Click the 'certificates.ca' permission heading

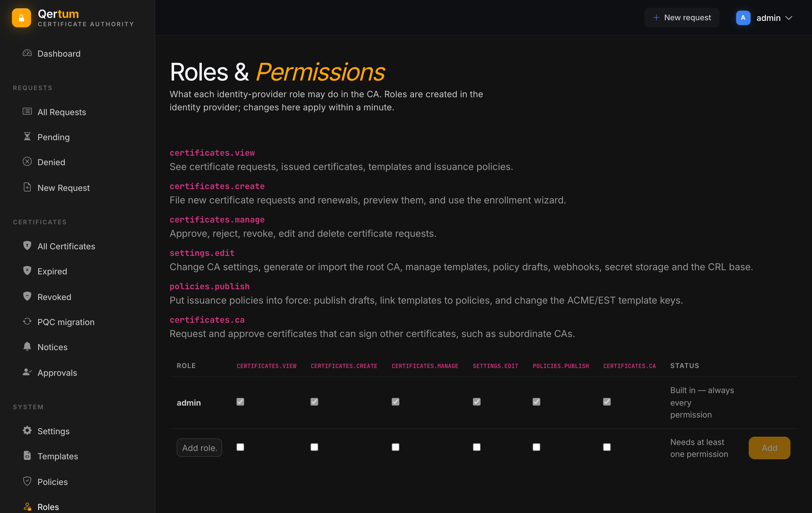tap(207, 320)
